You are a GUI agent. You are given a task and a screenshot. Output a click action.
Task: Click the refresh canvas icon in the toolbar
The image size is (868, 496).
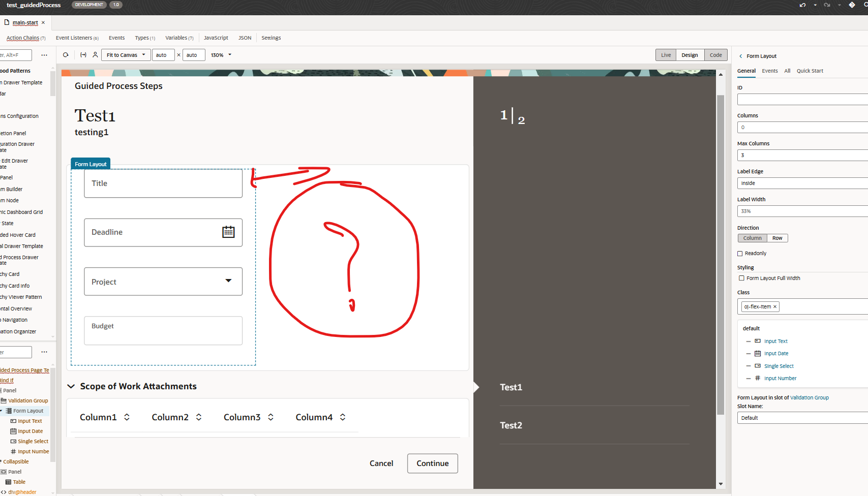point(65,55)
